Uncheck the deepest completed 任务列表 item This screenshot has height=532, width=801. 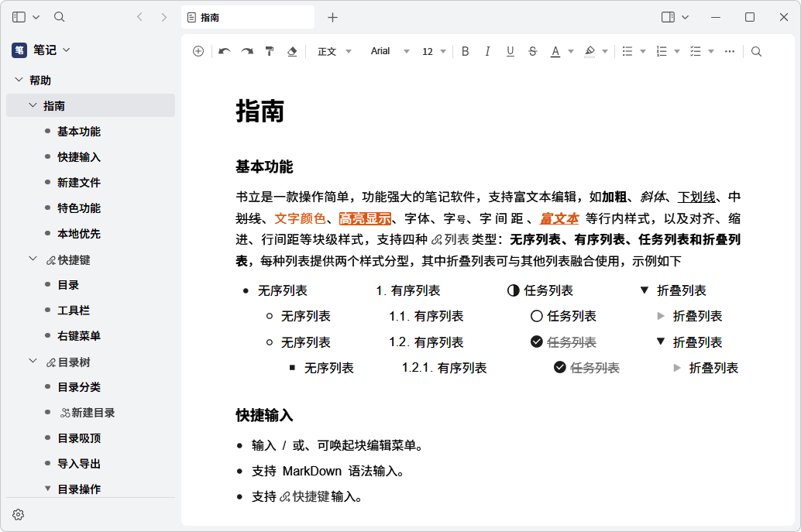[x=560, y=367]
